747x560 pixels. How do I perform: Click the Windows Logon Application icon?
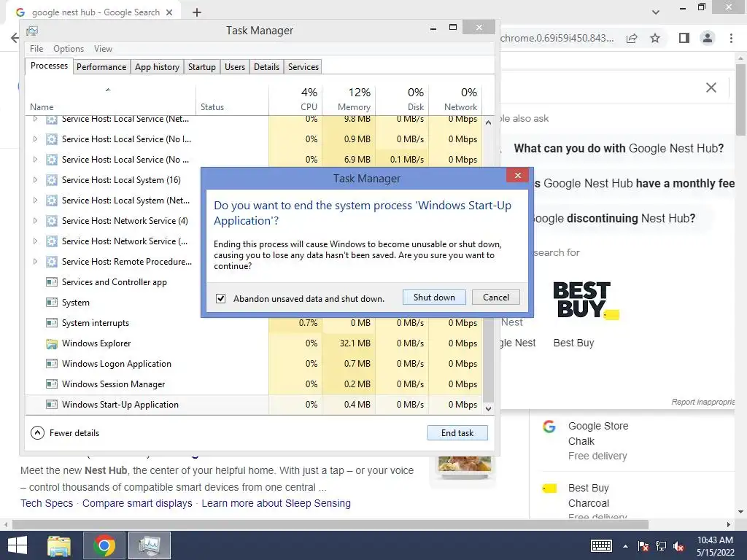point(52,364)
